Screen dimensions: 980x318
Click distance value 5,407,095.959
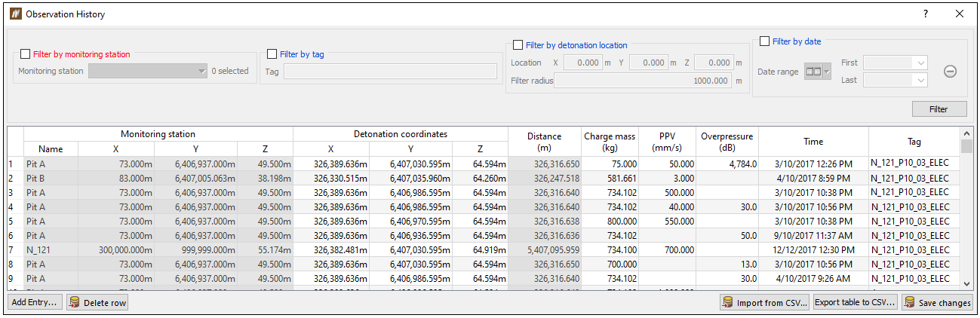tap(544, 249)
